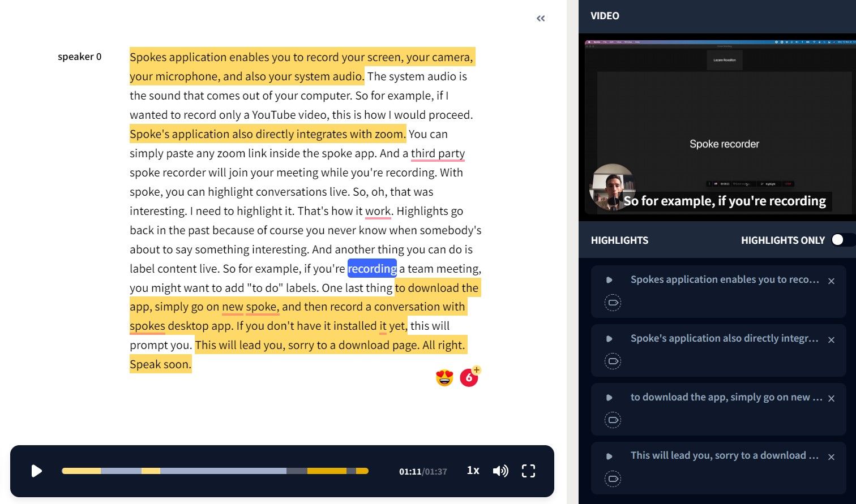This screenshot has width=856, height=504.
Task: Play the 'to download the app' highlight
Action: coord(609,398)
